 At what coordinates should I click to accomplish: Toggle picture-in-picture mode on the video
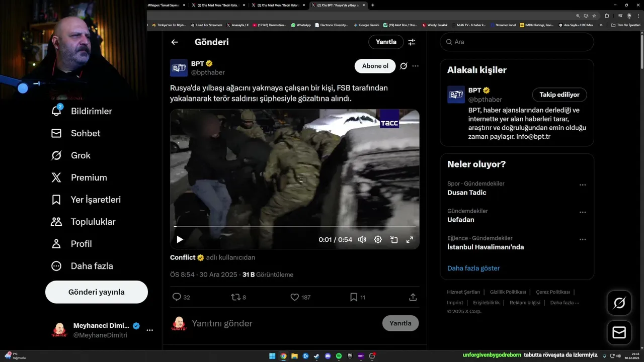point(394,239)
